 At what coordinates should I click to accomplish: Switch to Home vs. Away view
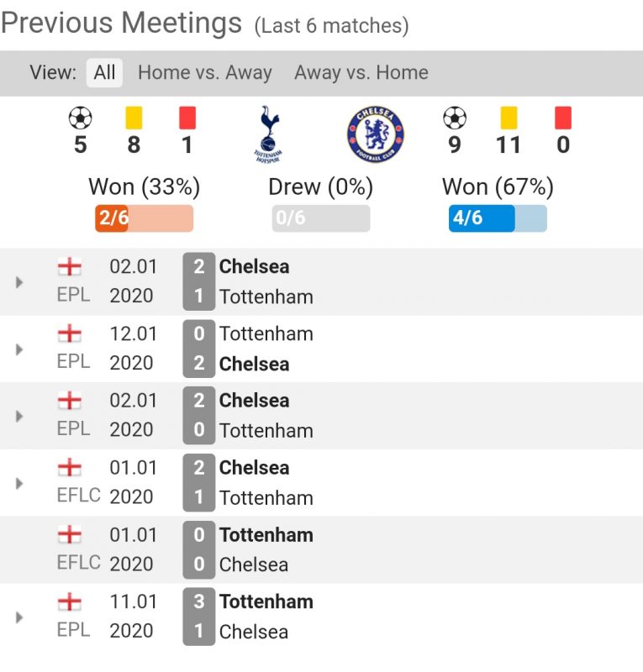coord(204,73)
